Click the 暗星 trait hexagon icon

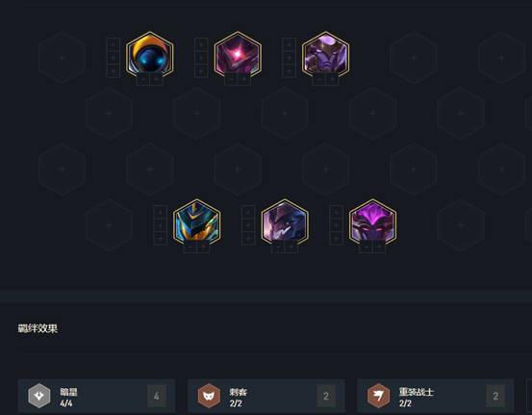pyautogui.click(x=39, y=396)
